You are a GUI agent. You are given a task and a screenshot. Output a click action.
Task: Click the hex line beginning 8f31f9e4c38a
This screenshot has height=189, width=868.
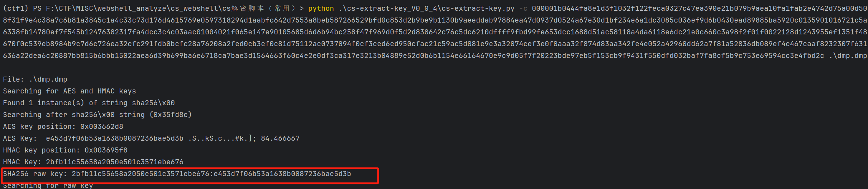point(435,20)
